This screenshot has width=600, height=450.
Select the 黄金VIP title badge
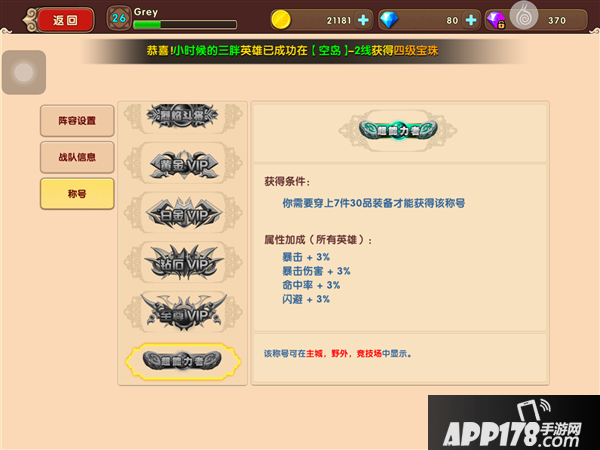[183, 164]
